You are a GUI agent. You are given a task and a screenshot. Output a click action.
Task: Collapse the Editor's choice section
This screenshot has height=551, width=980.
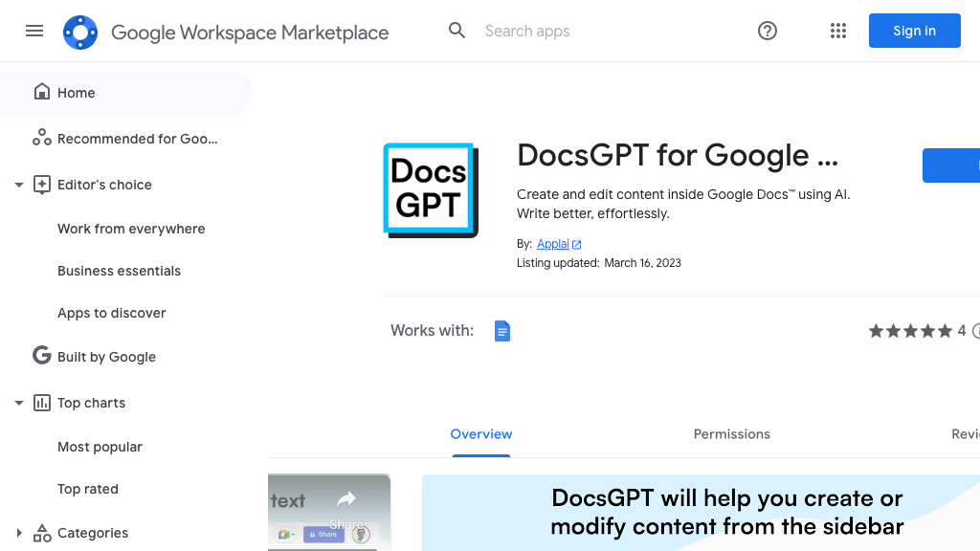(18, 185)
